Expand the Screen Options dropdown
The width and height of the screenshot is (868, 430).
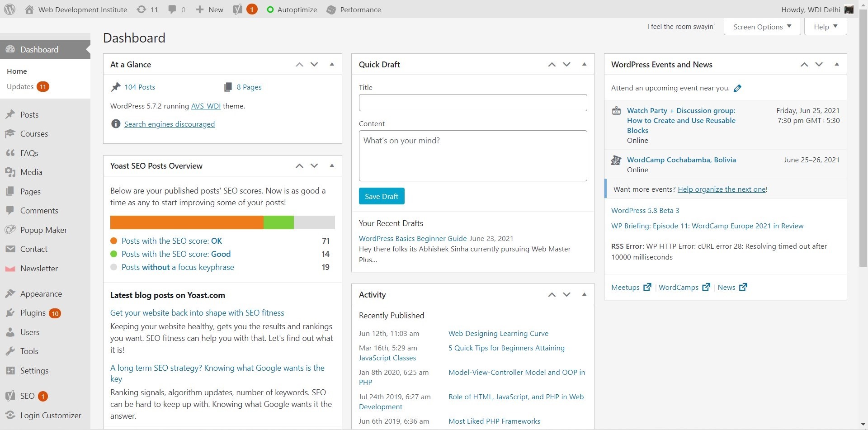point(762,27)
